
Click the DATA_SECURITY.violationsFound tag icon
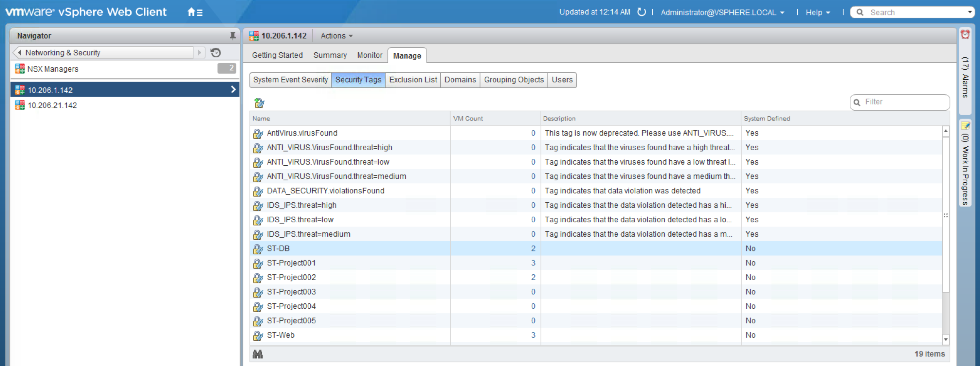pyautogui.click(x=258, y=191)
